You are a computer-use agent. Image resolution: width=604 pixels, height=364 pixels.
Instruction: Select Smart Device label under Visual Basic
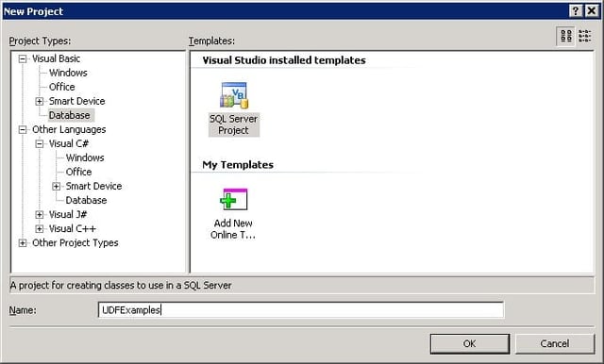pyautogui.click(x=77, y=101)
